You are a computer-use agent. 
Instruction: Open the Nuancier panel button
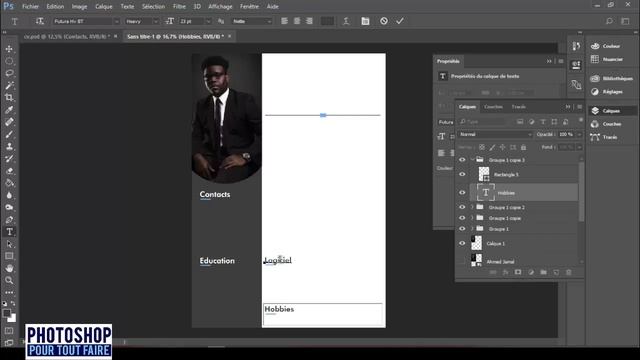[607, 59]
